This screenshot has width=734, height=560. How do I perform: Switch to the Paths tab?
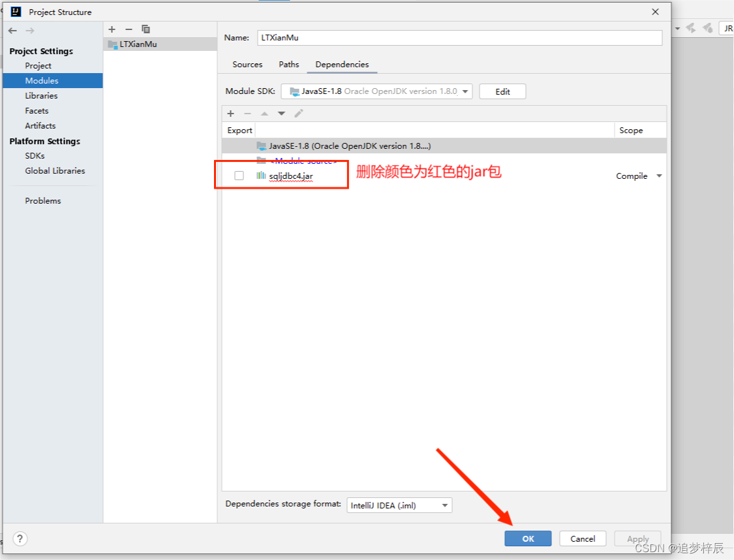pos(289,64)
